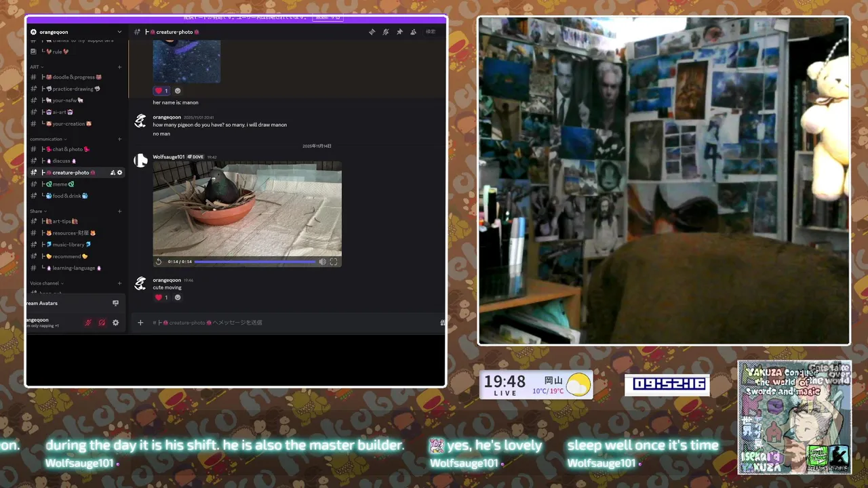Collapse the Share category
Viewport: 868px width, 488px height.
point(38,211)
